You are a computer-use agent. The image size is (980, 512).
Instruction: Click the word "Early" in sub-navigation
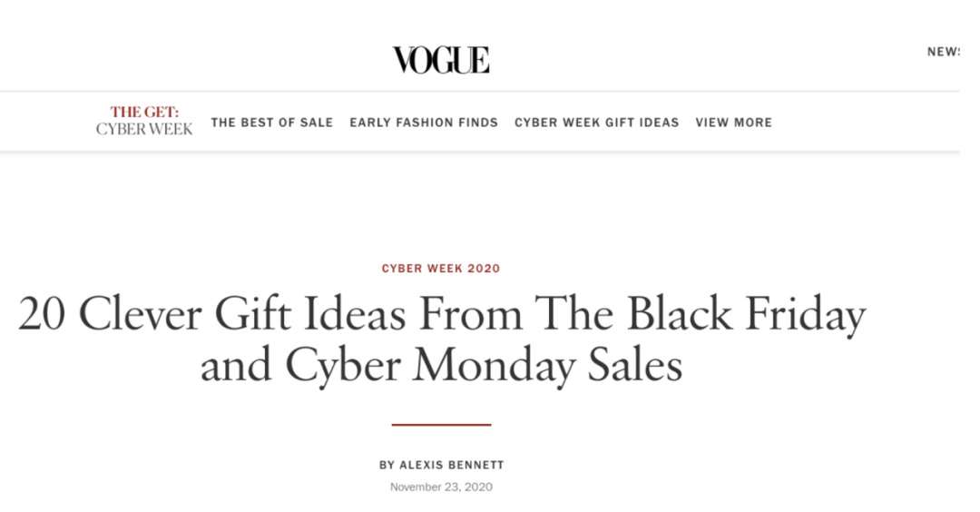click(x=368, y=123)
